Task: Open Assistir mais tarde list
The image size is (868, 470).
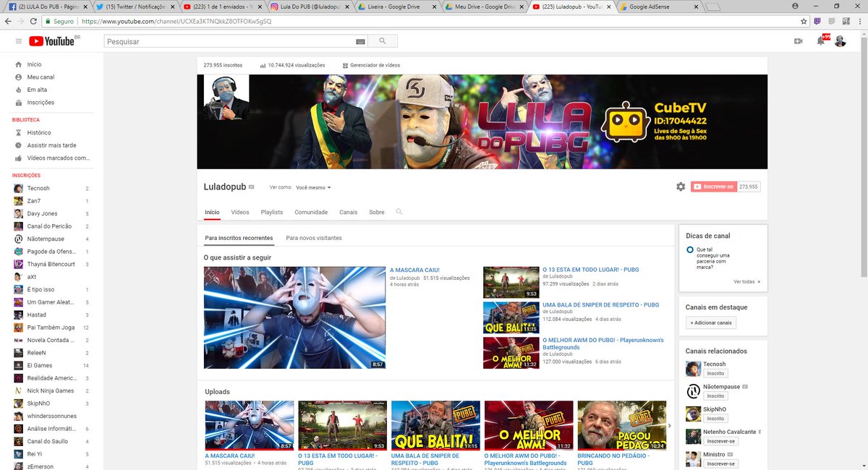Action: 51,145
